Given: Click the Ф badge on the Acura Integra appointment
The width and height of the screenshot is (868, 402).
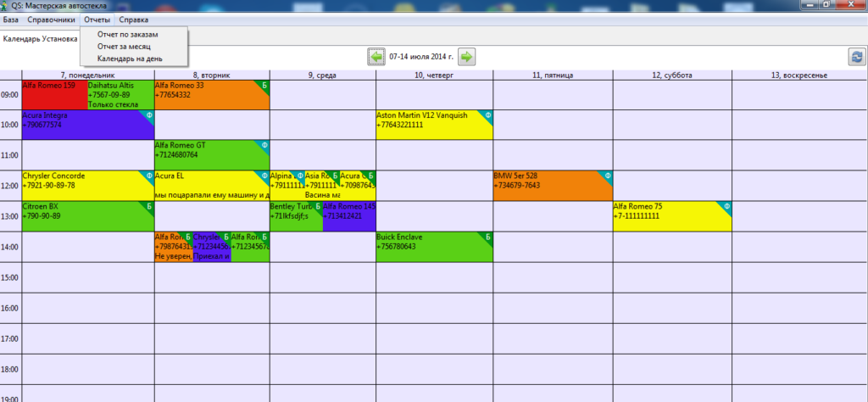Looking at the screenshot, I should (149, 114).
